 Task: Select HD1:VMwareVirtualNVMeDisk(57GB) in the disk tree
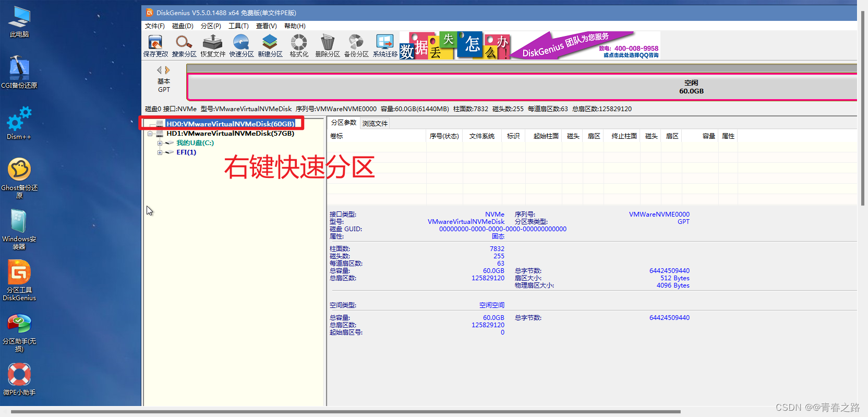point(230,134)
